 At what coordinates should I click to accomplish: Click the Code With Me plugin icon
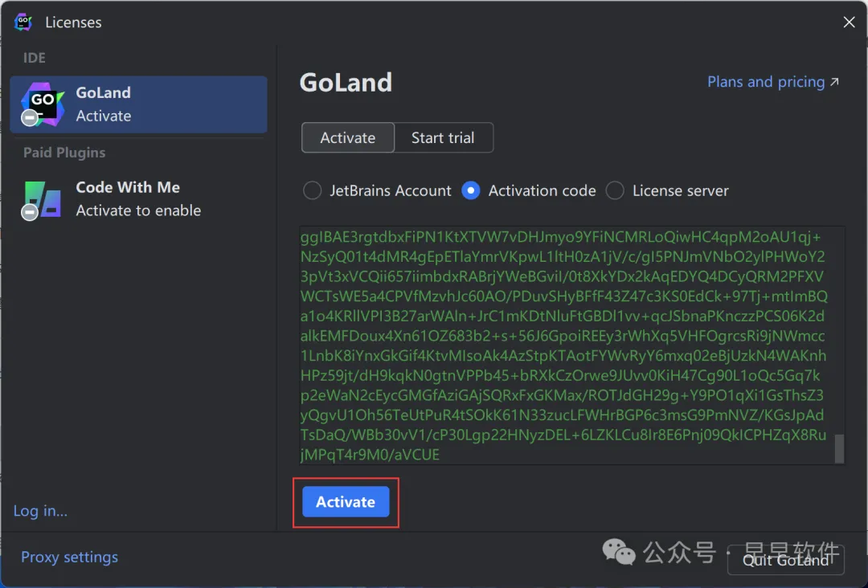[x=42, y=199]
